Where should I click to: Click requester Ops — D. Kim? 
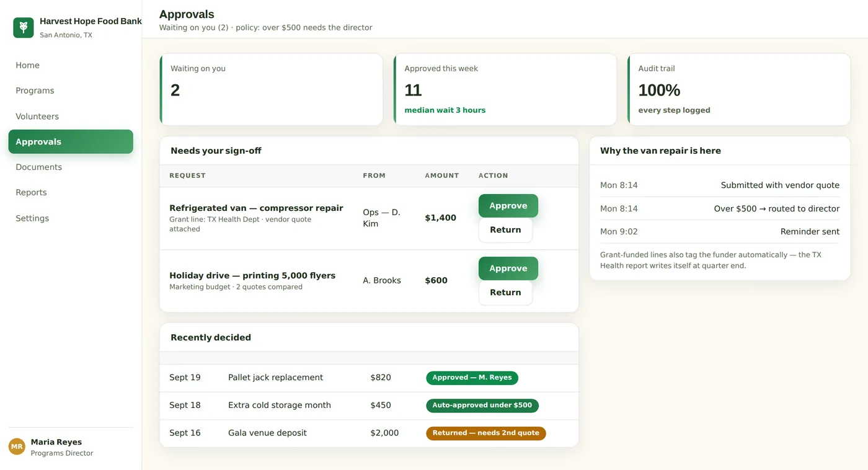point(382,218)
